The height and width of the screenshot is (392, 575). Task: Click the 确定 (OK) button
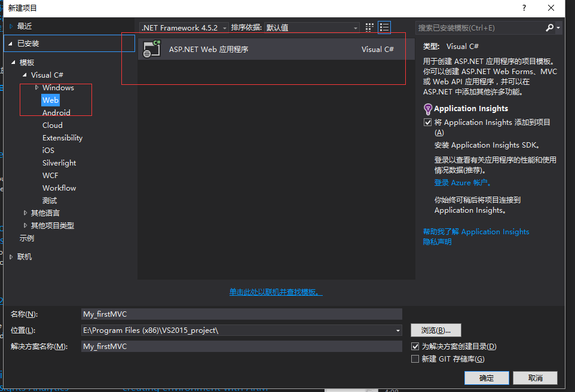pos(487,378)
